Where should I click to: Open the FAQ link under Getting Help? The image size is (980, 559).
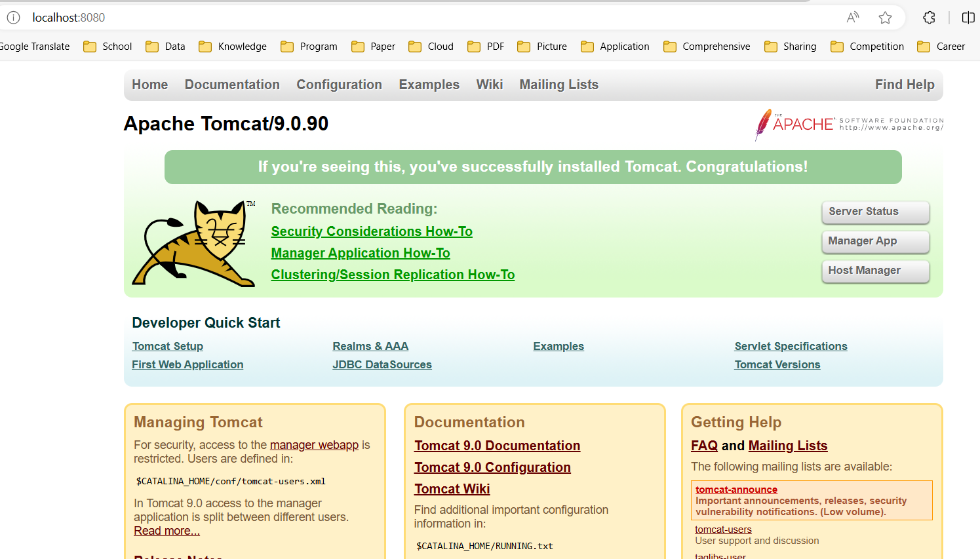point(705,446)
